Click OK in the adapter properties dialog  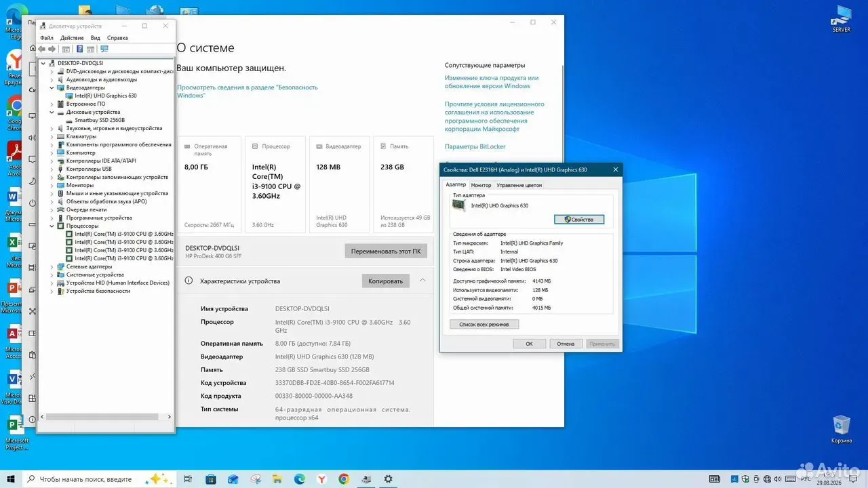[x=530, y=344]
